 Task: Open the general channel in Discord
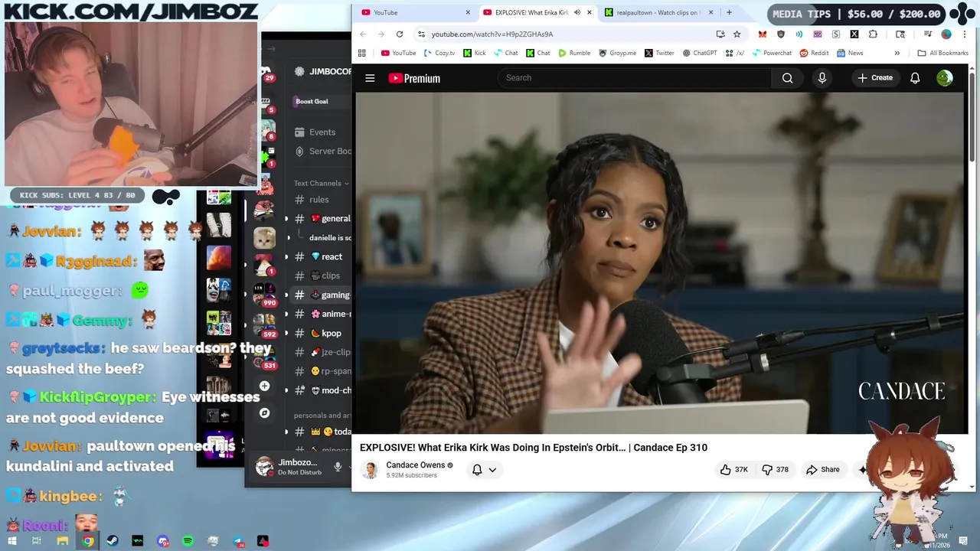(x=322, y=219)
